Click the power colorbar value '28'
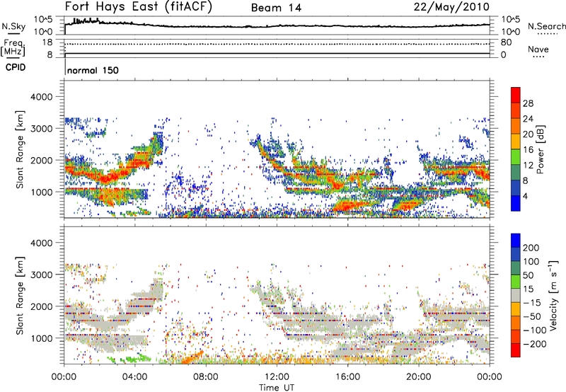The image size is (566, 392). 528,103
